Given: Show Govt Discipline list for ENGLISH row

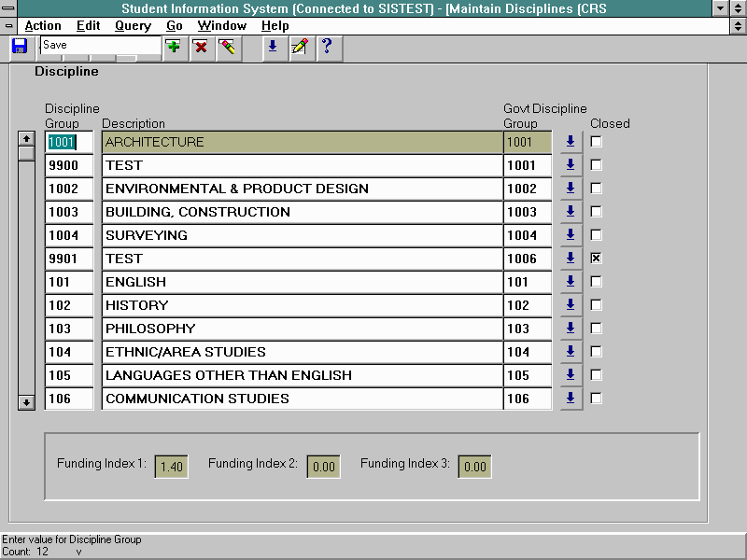Looking at the screenshot, I should click(x=570, y=282).
